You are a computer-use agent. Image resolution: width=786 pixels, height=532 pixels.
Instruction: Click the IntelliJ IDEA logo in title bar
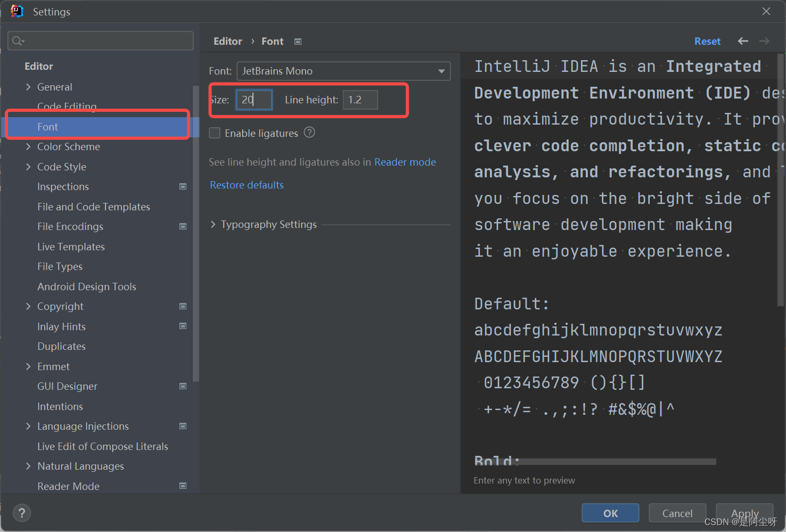[x=17, y=11]
